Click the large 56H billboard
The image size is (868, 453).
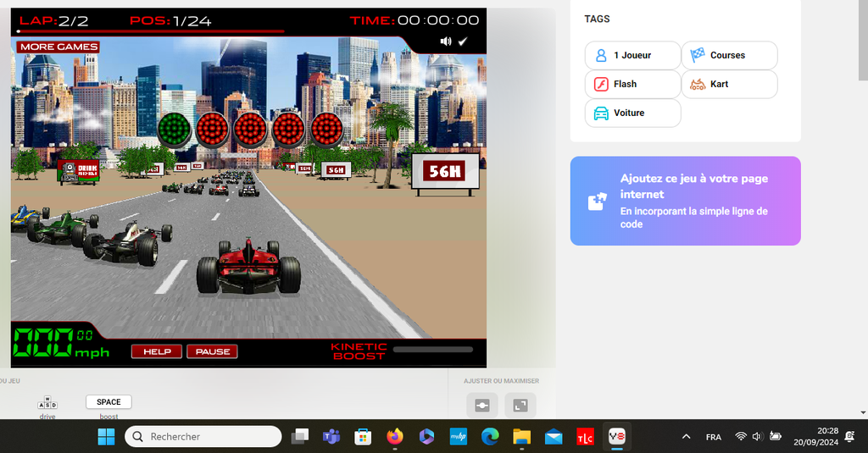pyautogui.click(x=446, y=172)
